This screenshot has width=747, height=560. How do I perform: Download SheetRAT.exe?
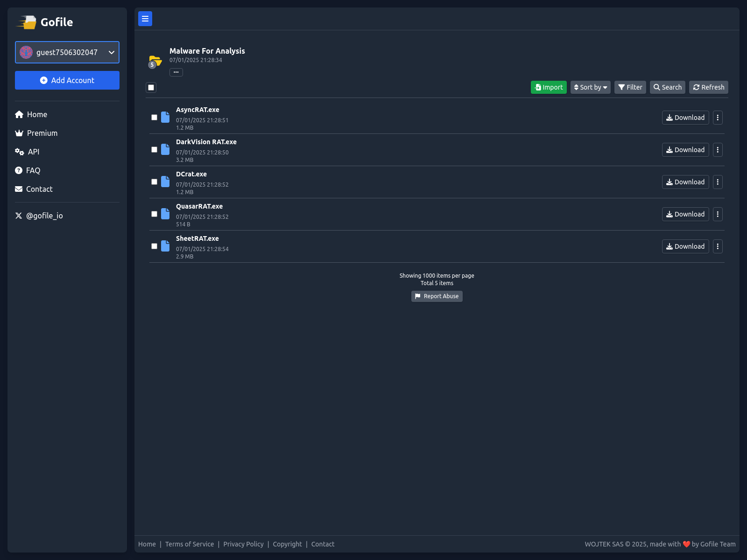point(685,246)
